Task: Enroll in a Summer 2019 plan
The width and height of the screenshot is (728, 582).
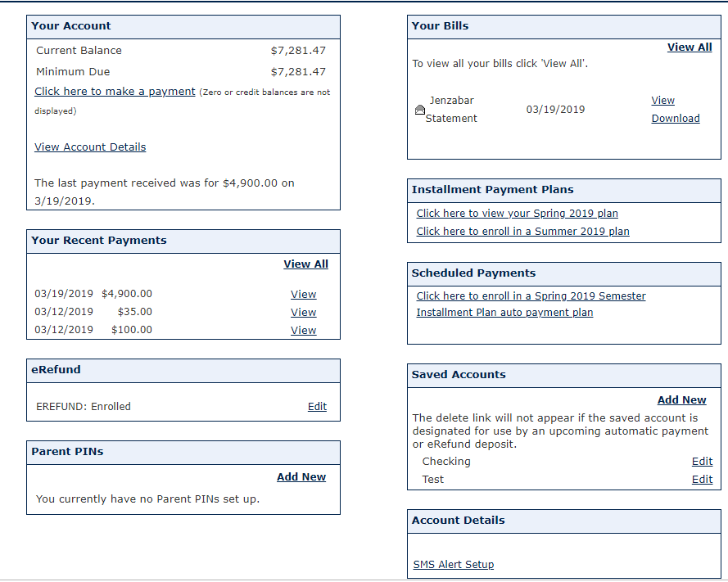Action: (x=522, y=231)
